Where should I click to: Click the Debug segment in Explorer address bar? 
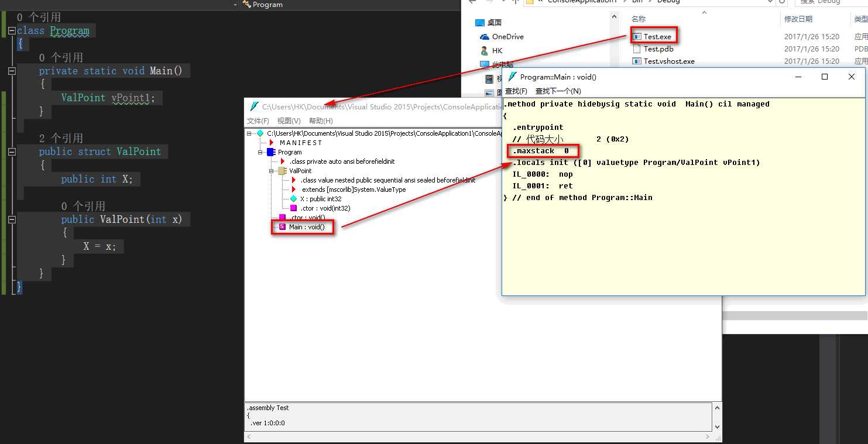tap(668, 2)
